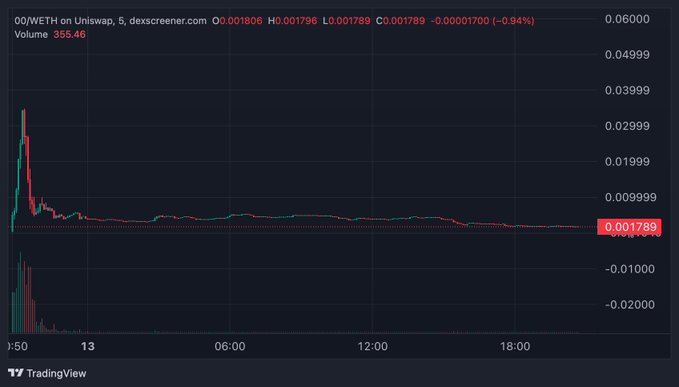Click the 18:00 time axis label

coord(515,346)
